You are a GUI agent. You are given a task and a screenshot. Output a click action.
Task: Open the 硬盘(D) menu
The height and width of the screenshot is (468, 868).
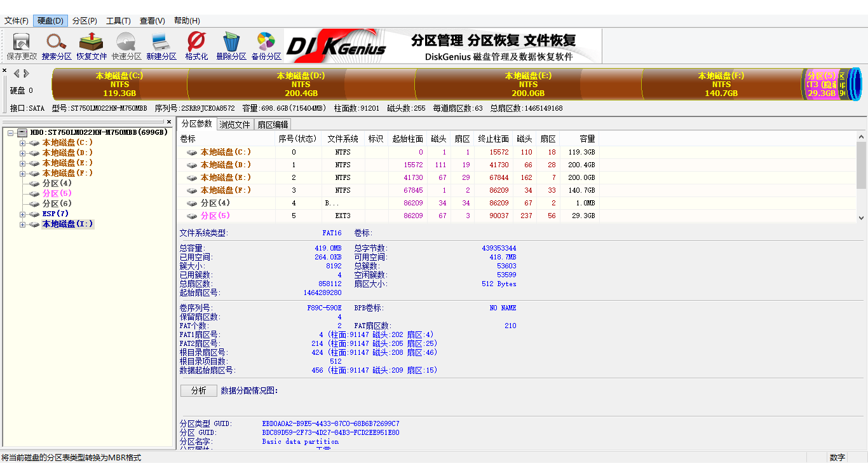click(x=50, y=21)
